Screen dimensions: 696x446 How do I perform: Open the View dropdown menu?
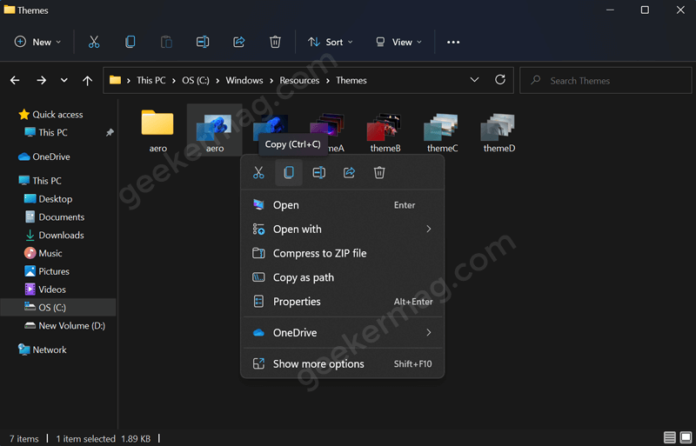(398, 42)
